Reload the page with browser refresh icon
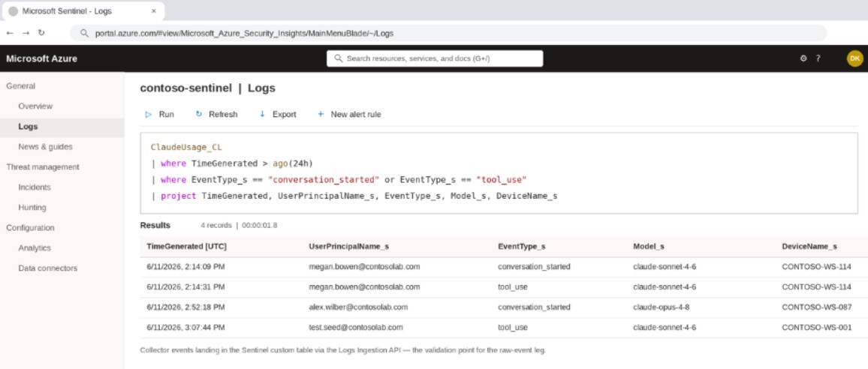868x369 pixels. point(41,33)
